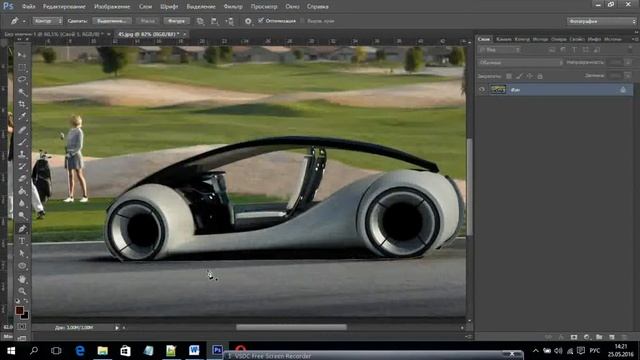Select the Lasso tool
Screen dimensions: 640x360
[22, 79]
